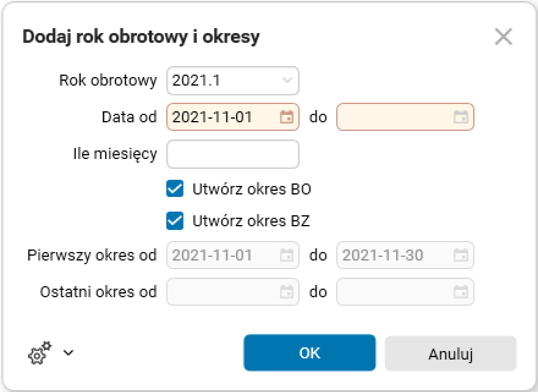
Task: Cancel the dialog with Anuluj
Action: coord(451,353)
